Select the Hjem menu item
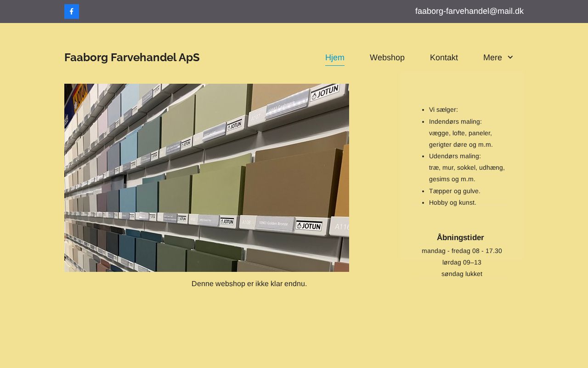 (x=335, y=57)
